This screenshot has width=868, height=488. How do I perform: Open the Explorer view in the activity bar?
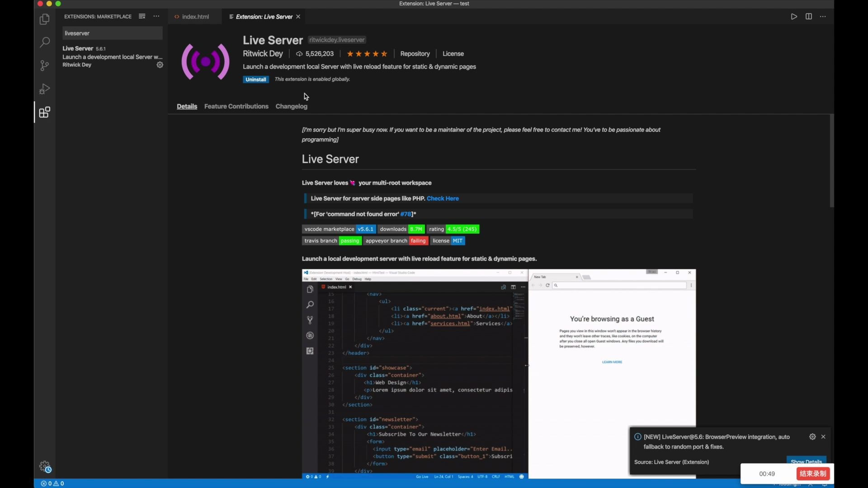point(44,19)
